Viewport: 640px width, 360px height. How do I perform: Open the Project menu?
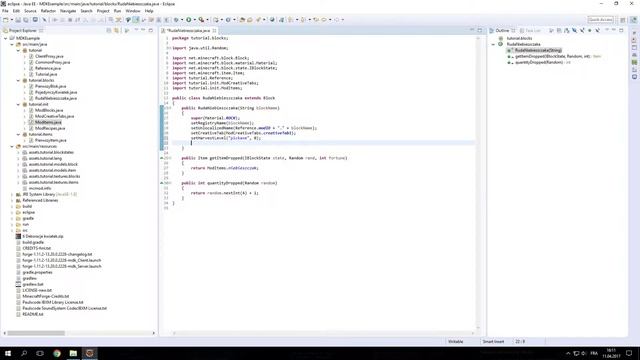103,11
